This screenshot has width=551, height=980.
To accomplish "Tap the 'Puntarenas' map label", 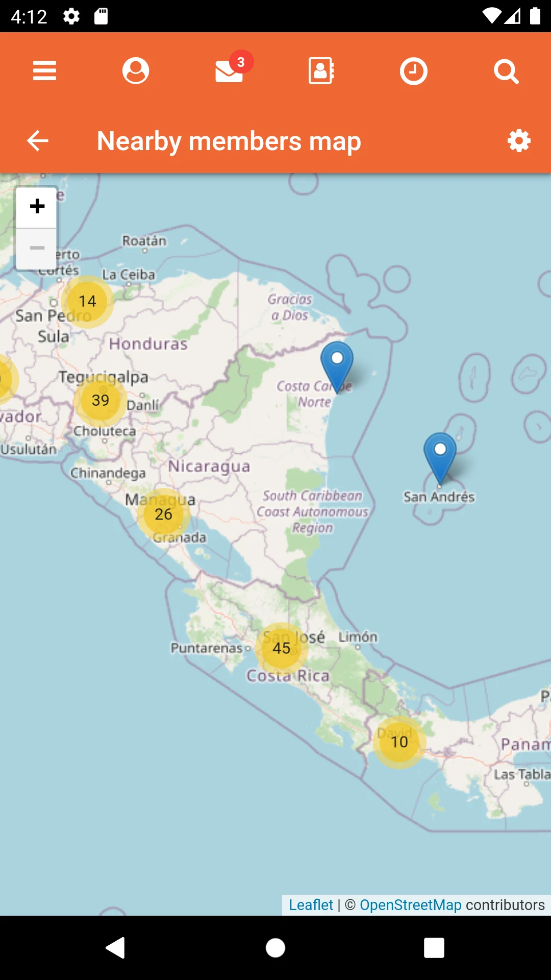I will [x=207, y=648].
